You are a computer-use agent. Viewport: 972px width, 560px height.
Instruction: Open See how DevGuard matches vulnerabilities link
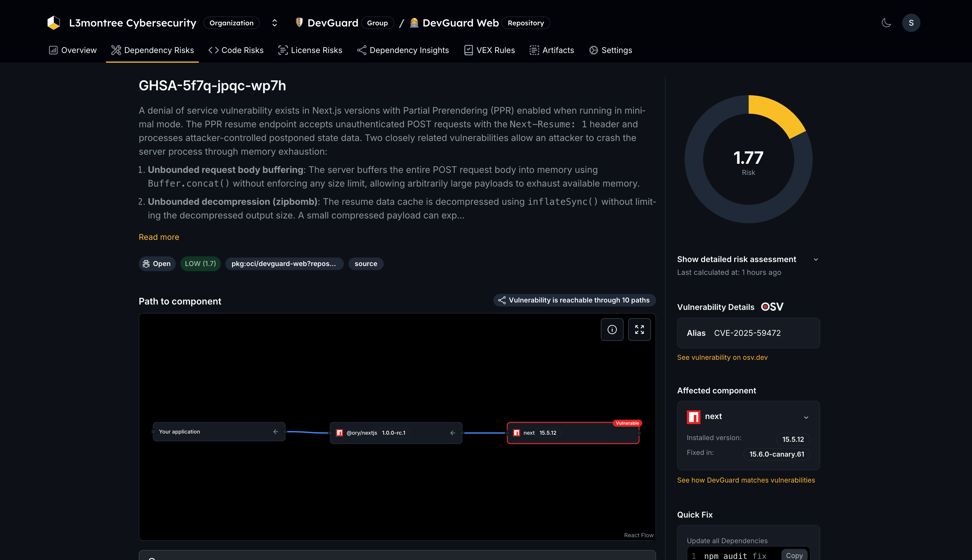tap(746, 480)
